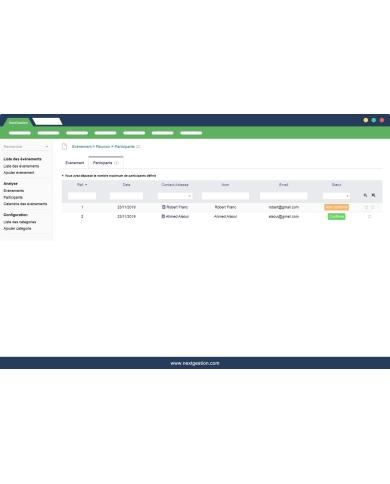This screenshot has width=390, height=484.
Task: Click the Date filter input field
Action: (x=126, y=196)
